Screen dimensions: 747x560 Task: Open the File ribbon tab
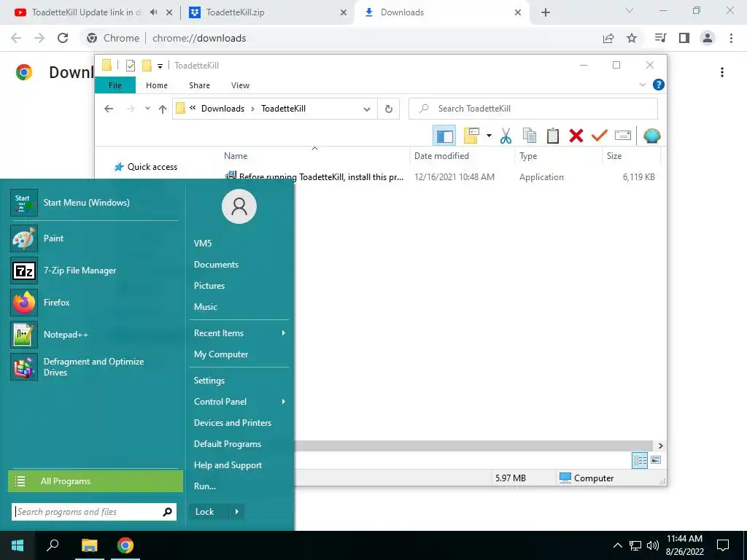point(115,85)
